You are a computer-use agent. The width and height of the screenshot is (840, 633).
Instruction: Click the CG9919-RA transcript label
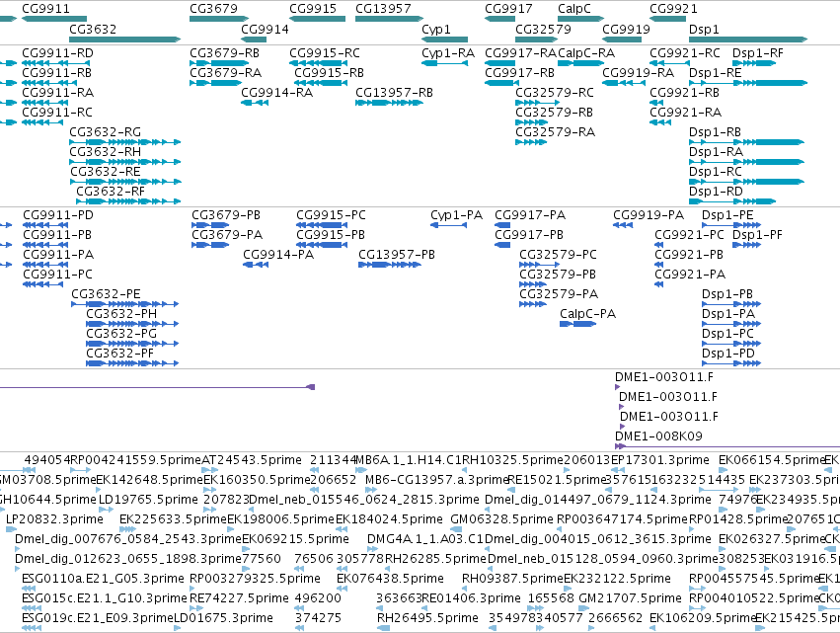(638, 72)
